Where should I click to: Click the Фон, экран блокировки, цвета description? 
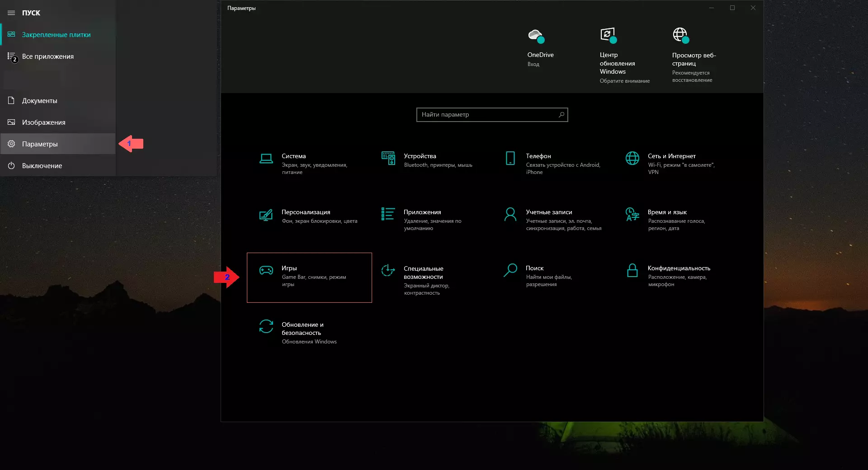[x=320, y=221]
